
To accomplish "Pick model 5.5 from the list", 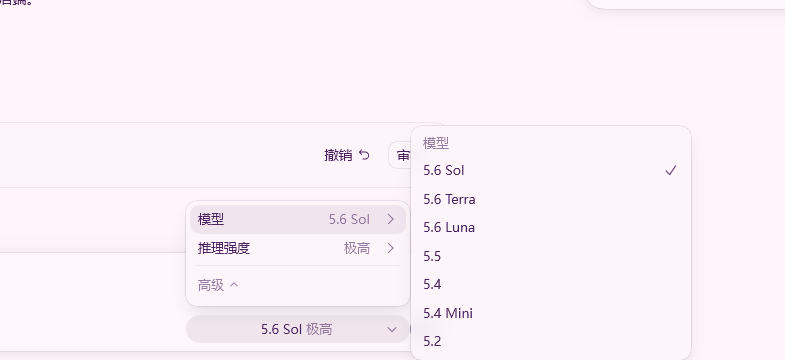I will pos(551,256).
